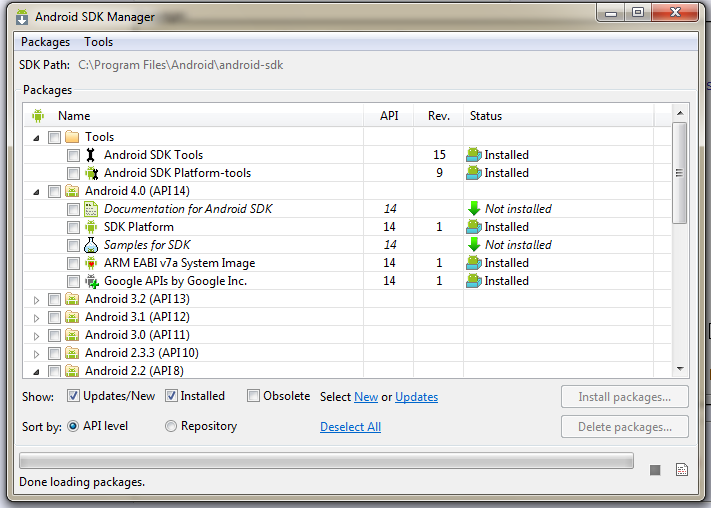Click the ARM EABI v7a System Image icon
This screenshot has height=508, width=711.
tap(91, 263)
